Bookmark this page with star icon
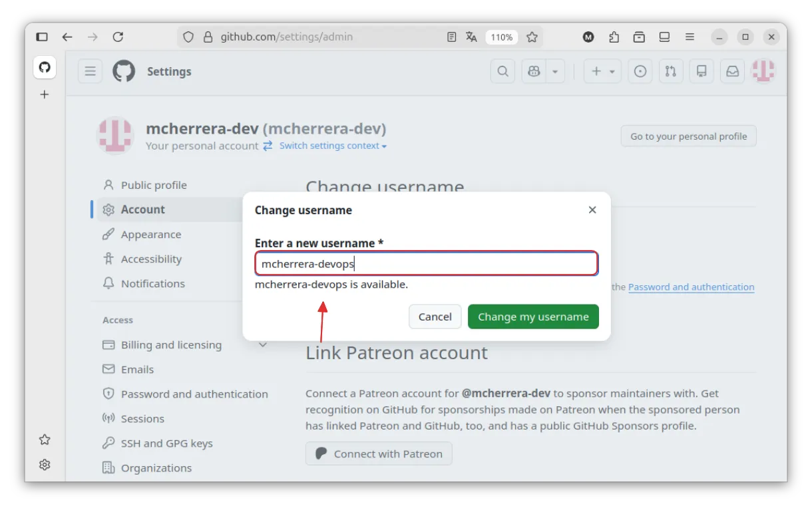Screen dimensions: 812x508 [x=532, y=37]
